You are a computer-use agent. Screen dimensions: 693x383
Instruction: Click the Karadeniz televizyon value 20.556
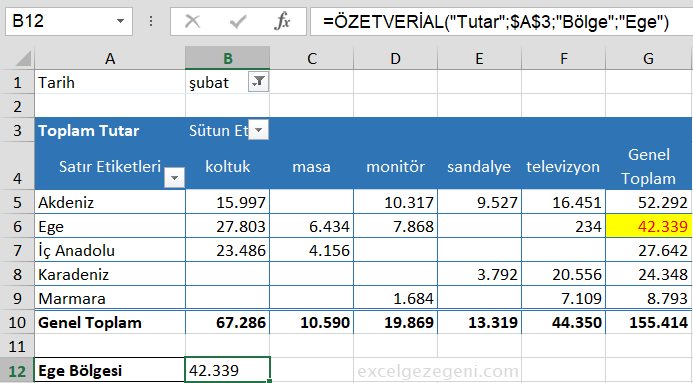(564, 274)
